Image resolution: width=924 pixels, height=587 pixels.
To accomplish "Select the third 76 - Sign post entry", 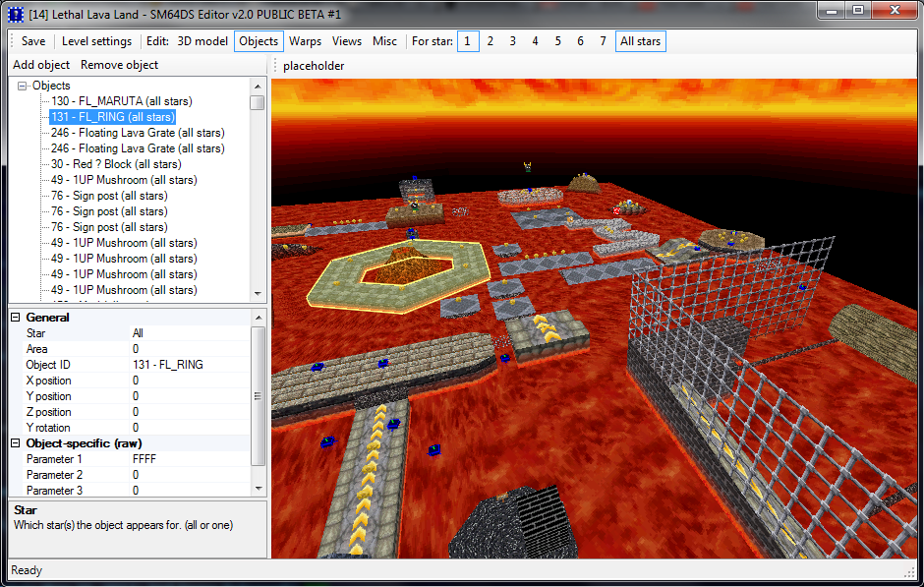I will click(x=109, y=227).
